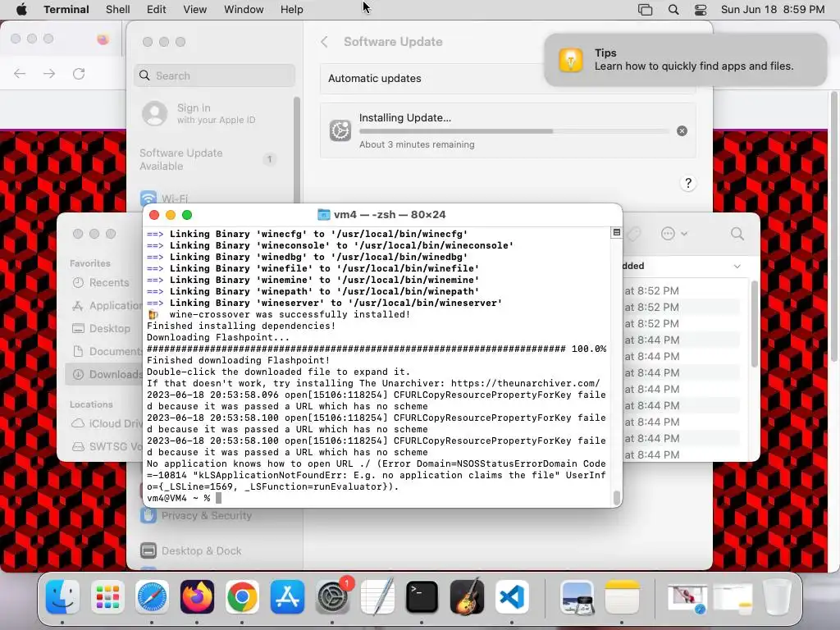
Task: Click the update install progress bar
Action: pos(514,130)
